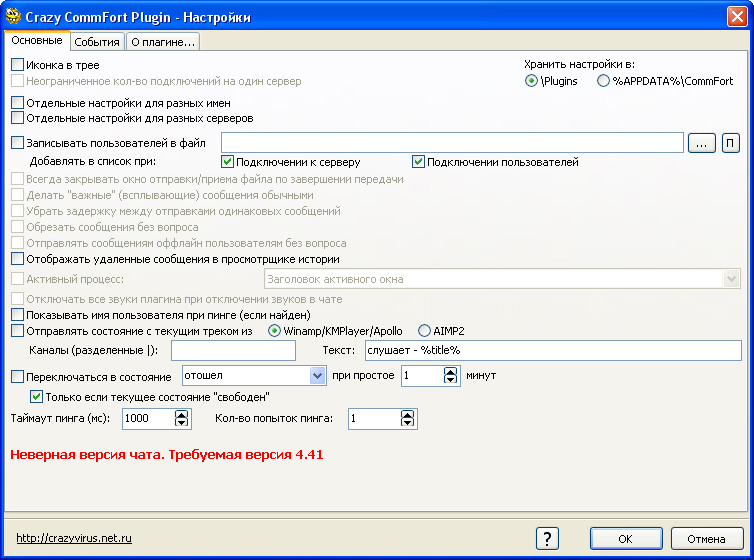Click the question mark help button
This screenshot has height=560, width=754.
[x=547, y=538]
